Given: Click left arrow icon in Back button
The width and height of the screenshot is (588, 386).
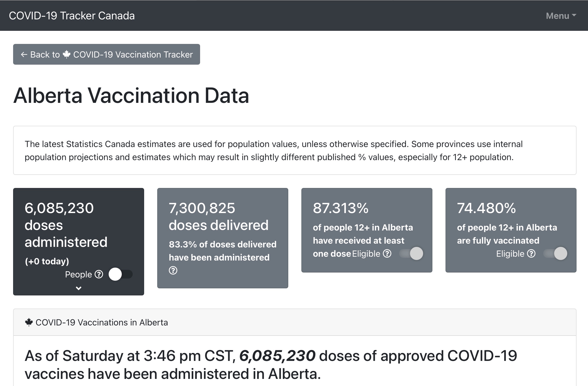Looking at the screenshot, I should click(24, 55).
